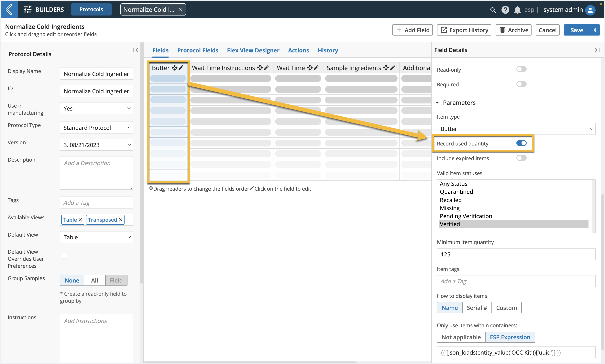Viewport: 605px width, 364px height.
Task: Click the pencil icon on Wait Time header
Action: (x=316, y=68)
